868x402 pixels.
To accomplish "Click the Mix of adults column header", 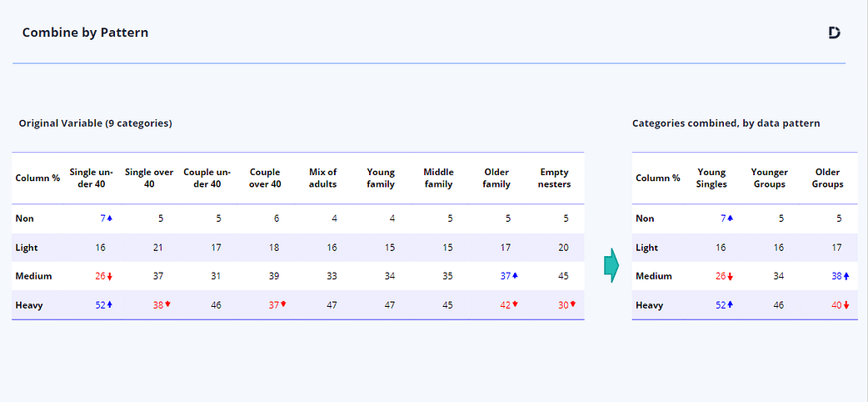I will tap(322, 178).
